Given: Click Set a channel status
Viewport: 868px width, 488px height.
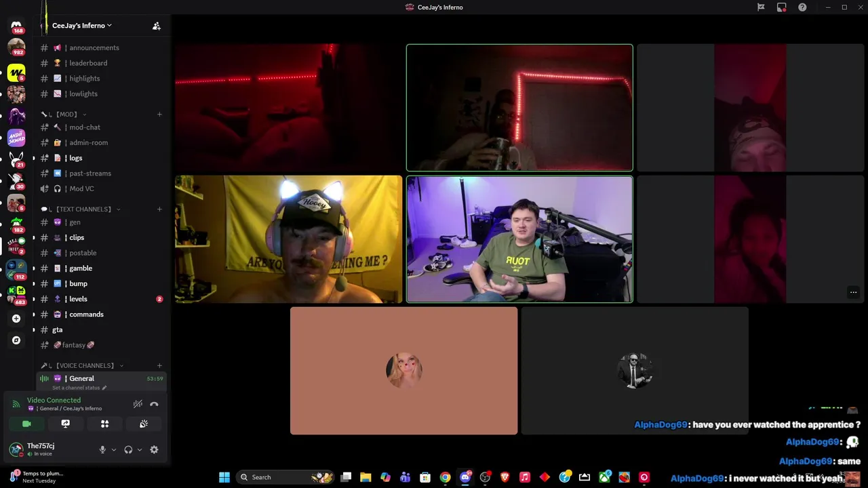Looking at the screenshot, I should (79, 388).
